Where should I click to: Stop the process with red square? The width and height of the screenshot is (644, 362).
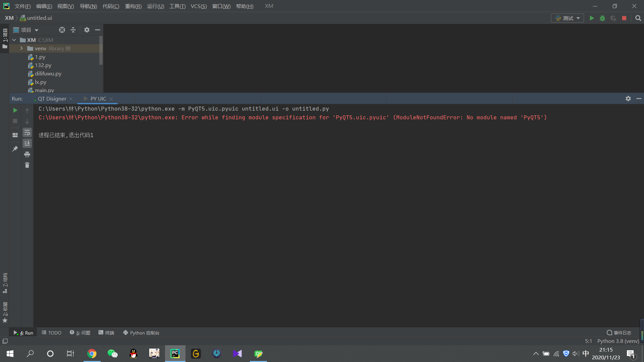click(624, 18)
